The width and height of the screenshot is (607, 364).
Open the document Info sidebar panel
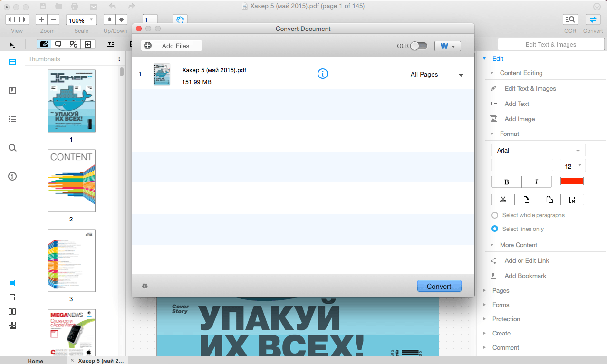coord(12,176)
